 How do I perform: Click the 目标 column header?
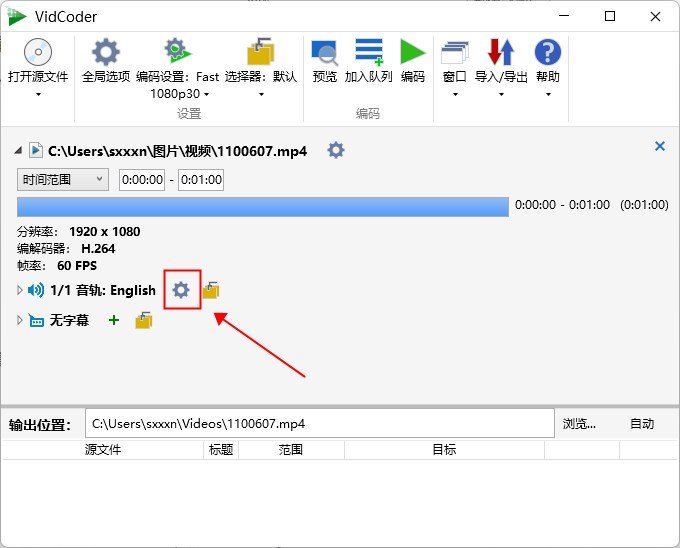click(x=444, y=450)
